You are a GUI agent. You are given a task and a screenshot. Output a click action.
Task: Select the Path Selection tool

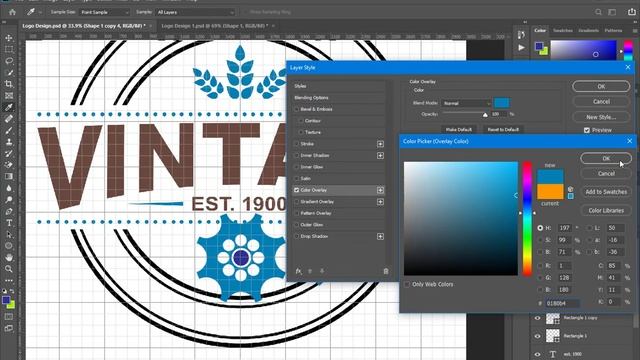point(9,235)
